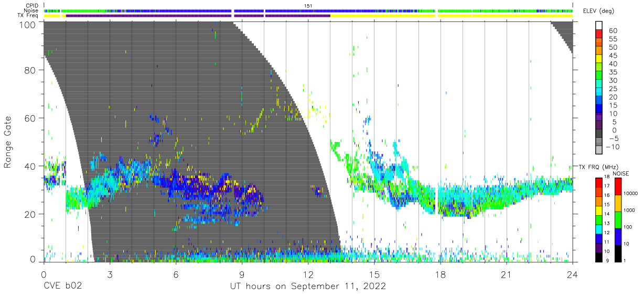This screenshot has height=297, width=644.
Task: Click the CVE b02 radar beam label
Action: [62, 287]
